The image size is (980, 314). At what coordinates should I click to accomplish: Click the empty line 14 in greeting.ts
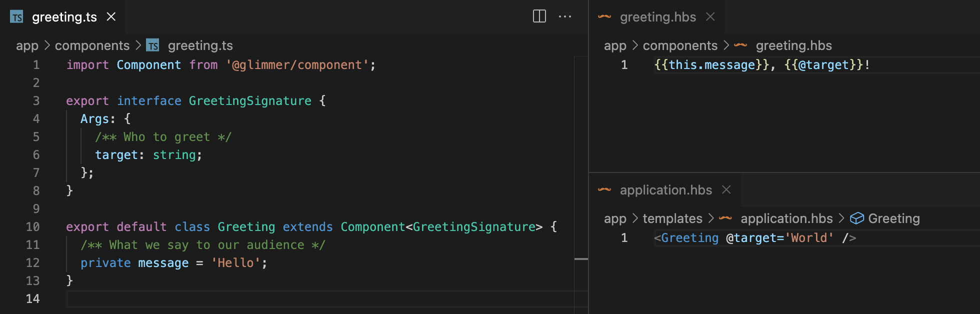tap(320, 299)
